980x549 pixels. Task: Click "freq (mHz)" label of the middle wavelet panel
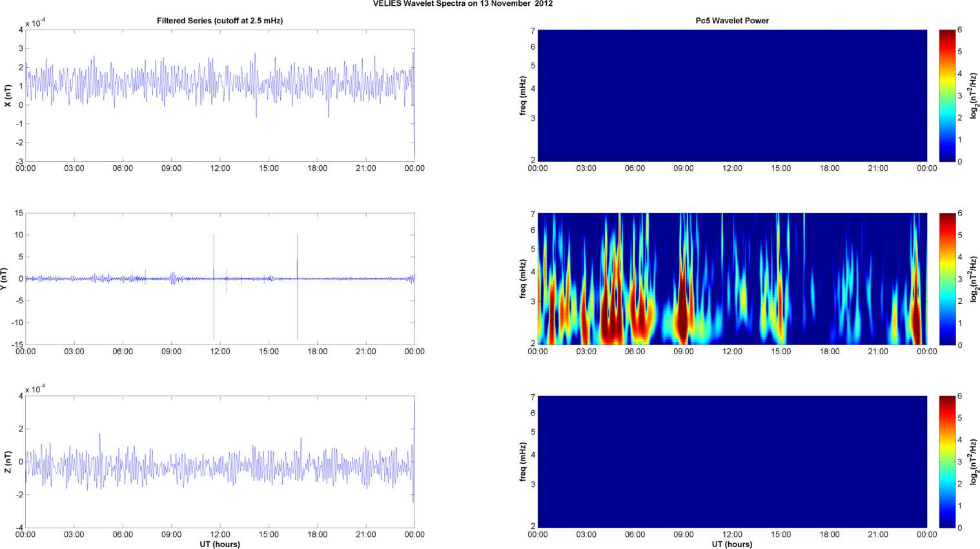pyautogui.click(x=523, y=279)
